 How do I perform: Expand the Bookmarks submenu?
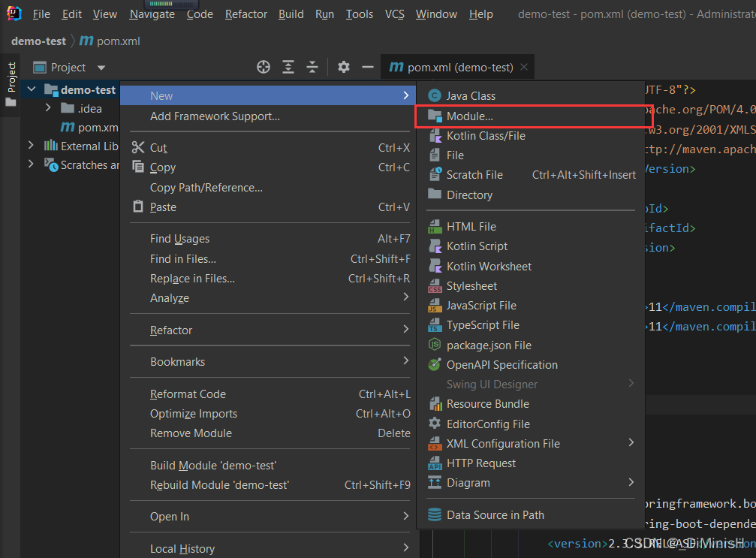click(405, 360)
